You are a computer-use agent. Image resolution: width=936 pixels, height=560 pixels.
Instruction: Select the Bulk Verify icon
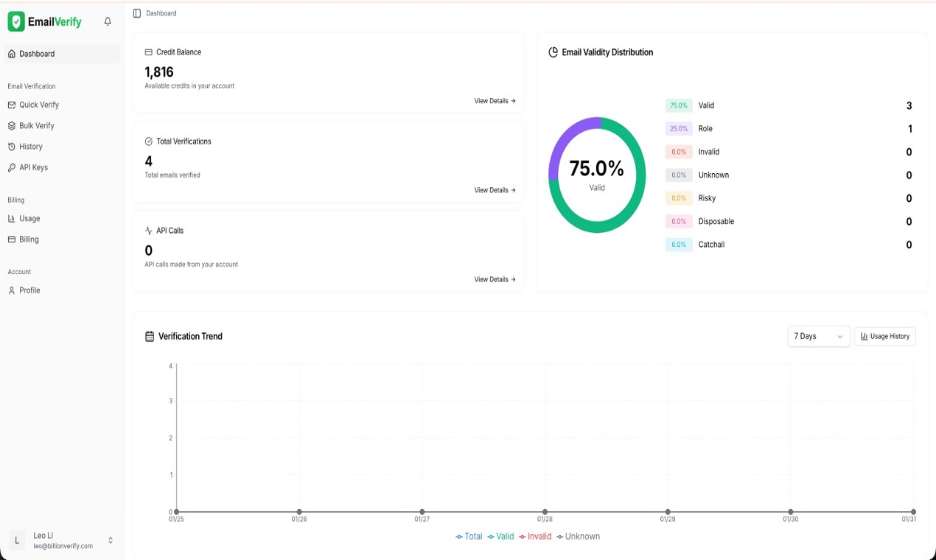click(x=10, y=125)
